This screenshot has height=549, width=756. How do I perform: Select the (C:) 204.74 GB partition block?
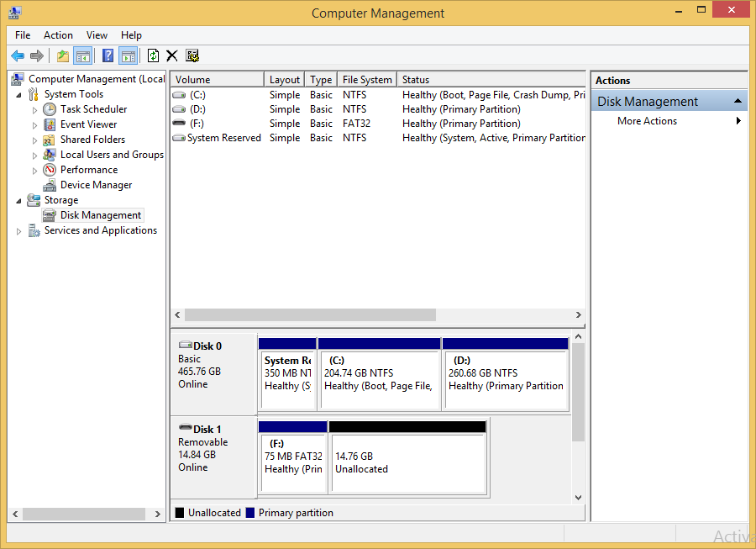380,374
